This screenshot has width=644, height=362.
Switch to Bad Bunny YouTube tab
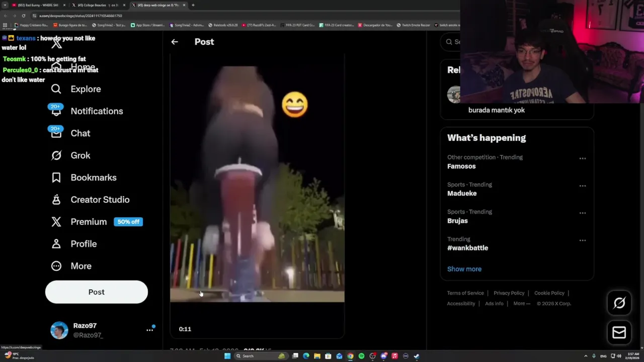38,5
